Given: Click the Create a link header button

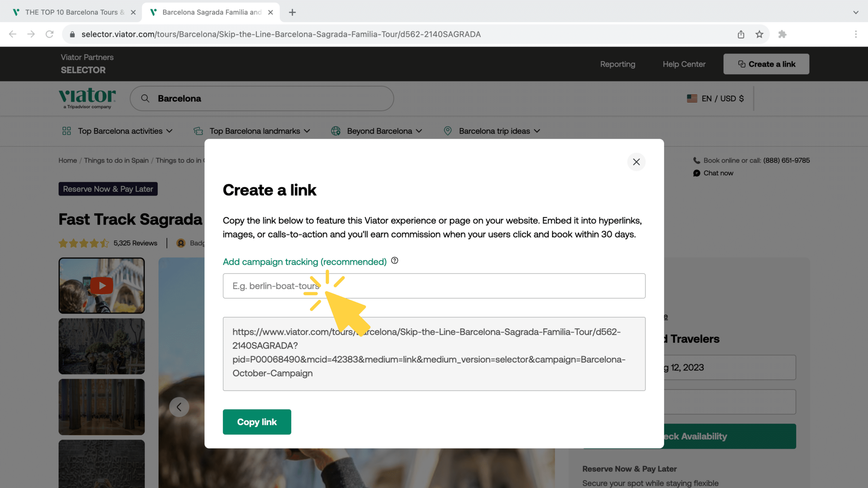Looking at the screenshot, I should (766, 64).
